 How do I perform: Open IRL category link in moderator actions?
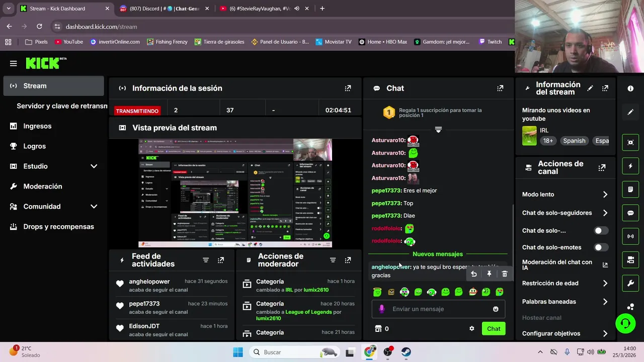[x=289, y=290]
